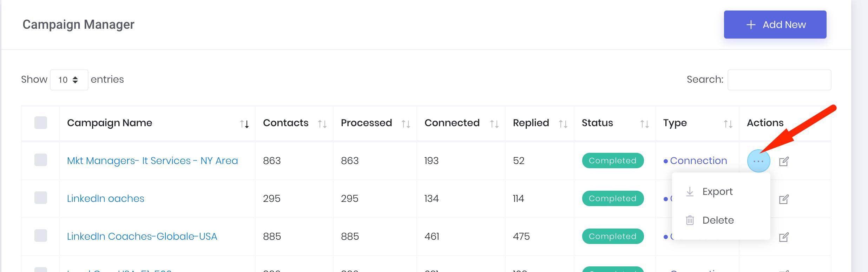Click the Completed status badge for LinkedIn oaches
The width and height of the screenshot is (868, 272).
612,198
